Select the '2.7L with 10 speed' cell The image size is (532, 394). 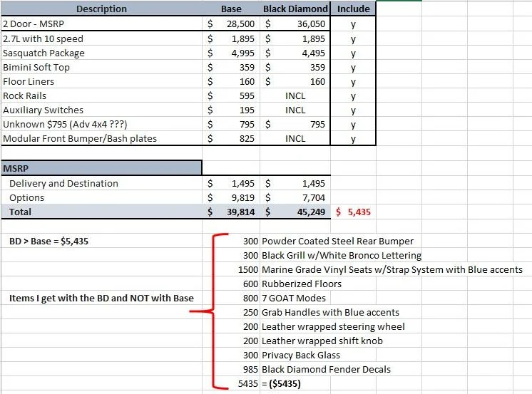pyautogui.click(x=101, y=38)
